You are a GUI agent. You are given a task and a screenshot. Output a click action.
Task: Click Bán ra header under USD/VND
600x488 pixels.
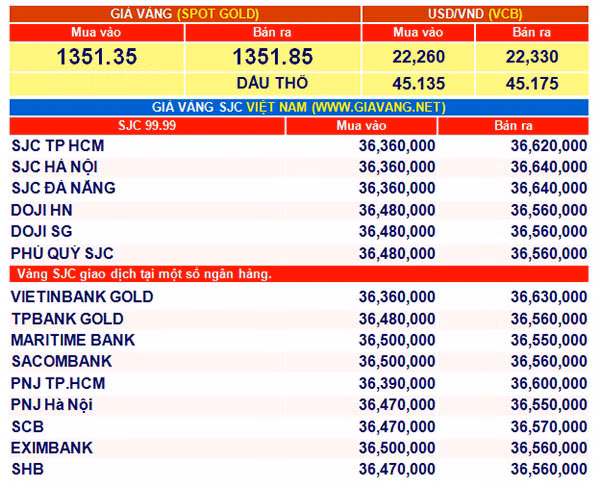point(532,33)
